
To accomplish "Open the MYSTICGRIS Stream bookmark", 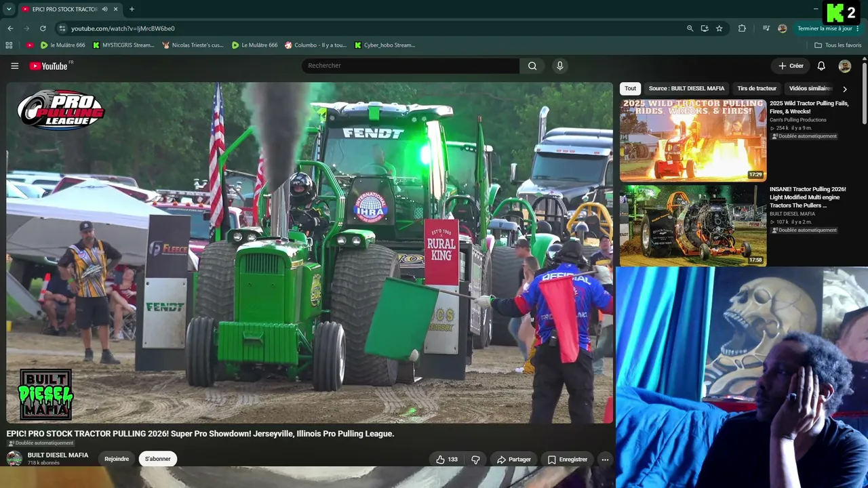I will click(123, 45).
